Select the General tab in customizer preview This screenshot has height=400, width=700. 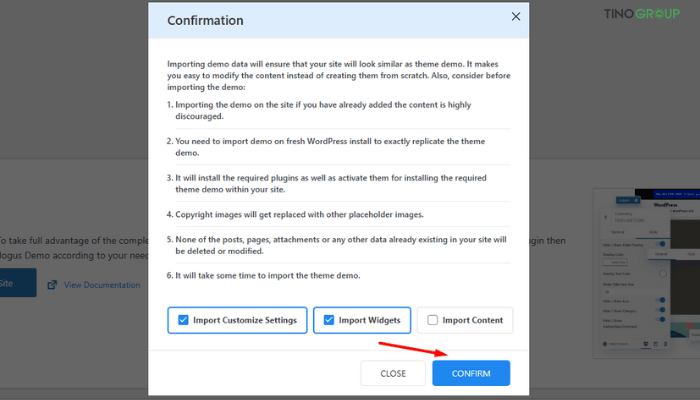pyautogui.click(x=618, y=232)
